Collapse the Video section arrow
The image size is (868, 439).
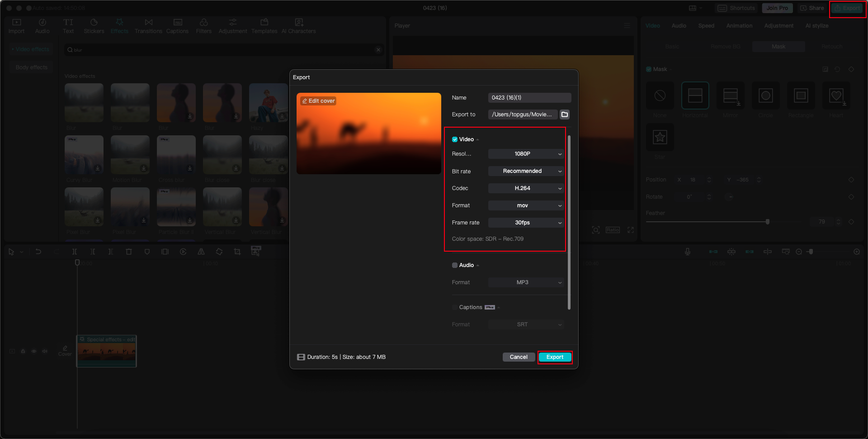pos(478,140)
